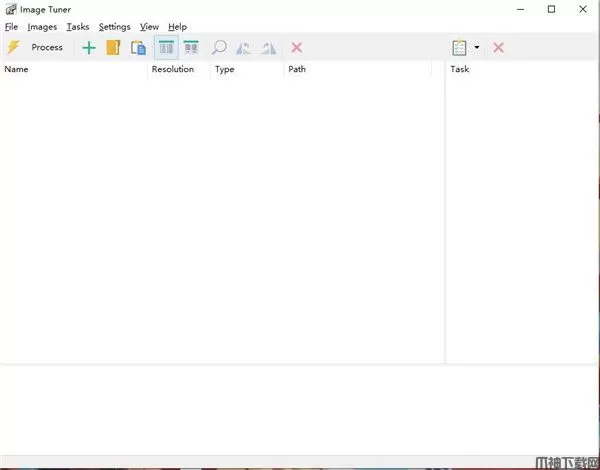Rotate the image left with the toolbar icon
Image resolution: width=600 pixels, height=470 pixels.
(x=244, y=48)
